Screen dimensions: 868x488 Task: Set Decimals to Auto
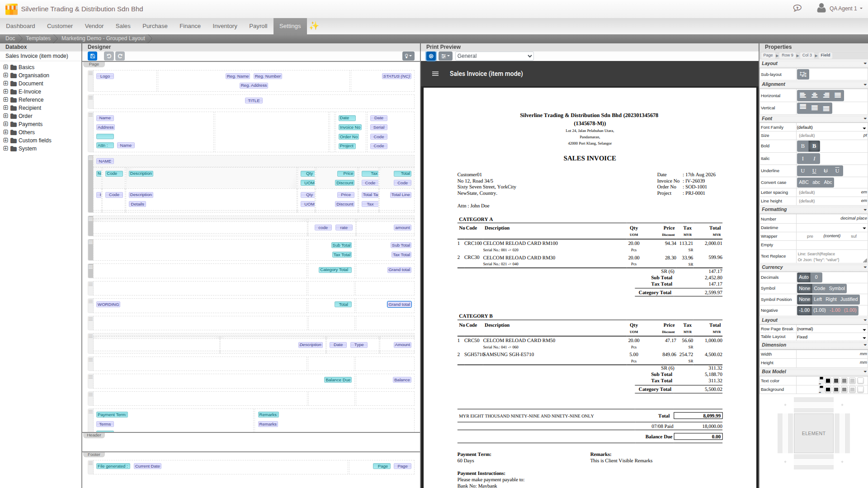(804, 277)
